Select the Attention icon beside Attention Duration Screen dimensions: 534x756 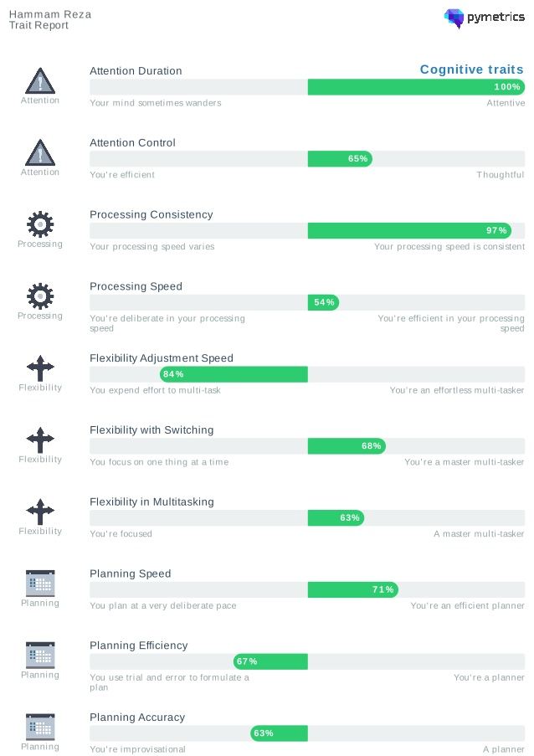click(x=40, y=80)
